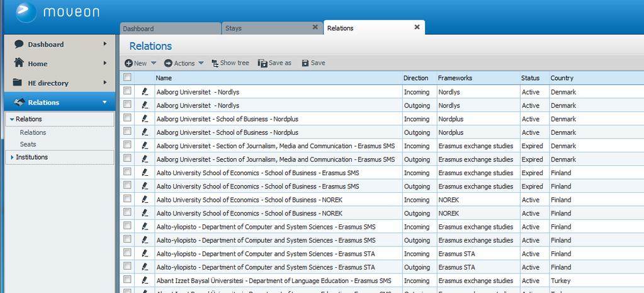Check Aalto-yliopisto Erasmus STA Outgoing row
The height and width of the screenshot is (293, 644).
127,266
